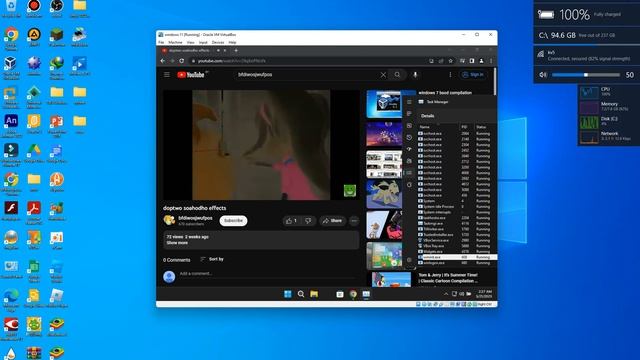Click the green smiley icon on video
Screen dimensions: 640x360
350,190
